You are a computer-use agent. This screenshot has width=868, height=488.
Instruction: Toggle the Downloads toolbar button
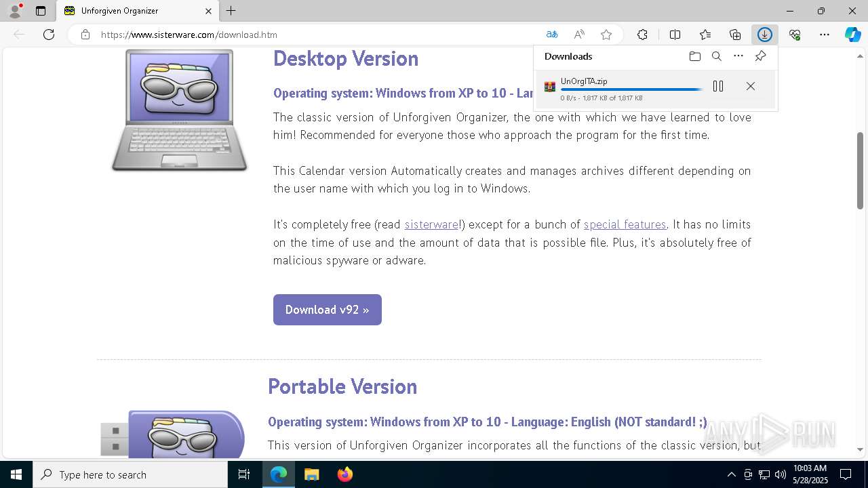click(x=765, y=35)
